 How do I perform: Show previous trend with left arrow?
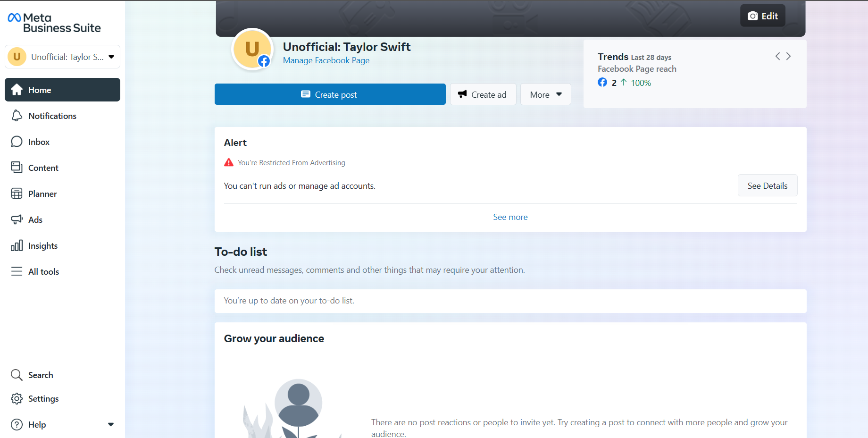coord(777,56)
